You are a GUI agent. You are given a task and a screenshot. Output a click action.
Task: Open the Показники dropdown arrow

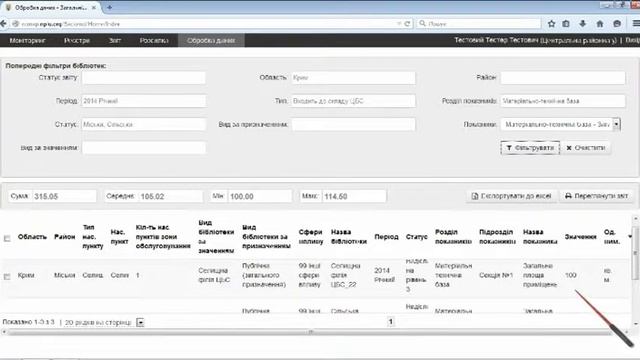click(x=617, y=124)
